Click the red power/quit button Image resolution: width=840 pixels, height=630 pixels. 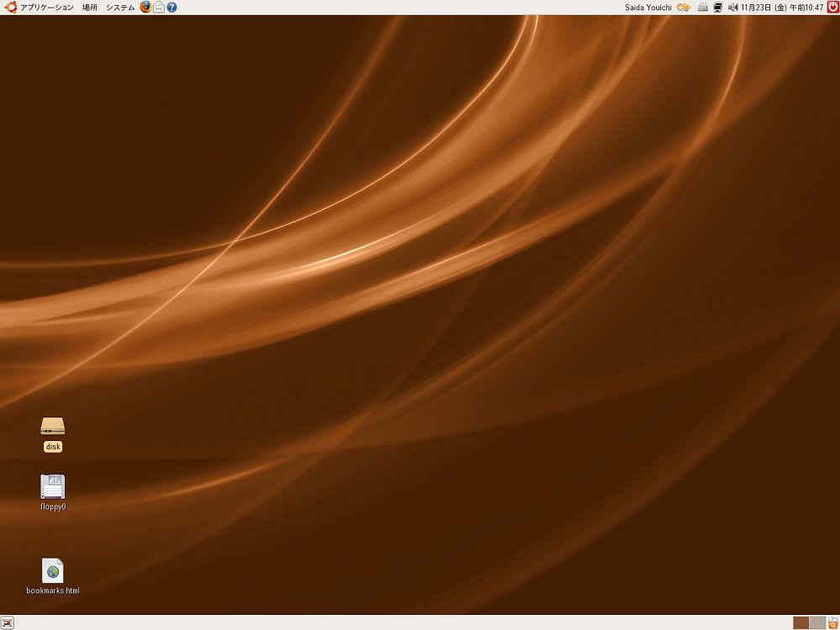(832, 7)
